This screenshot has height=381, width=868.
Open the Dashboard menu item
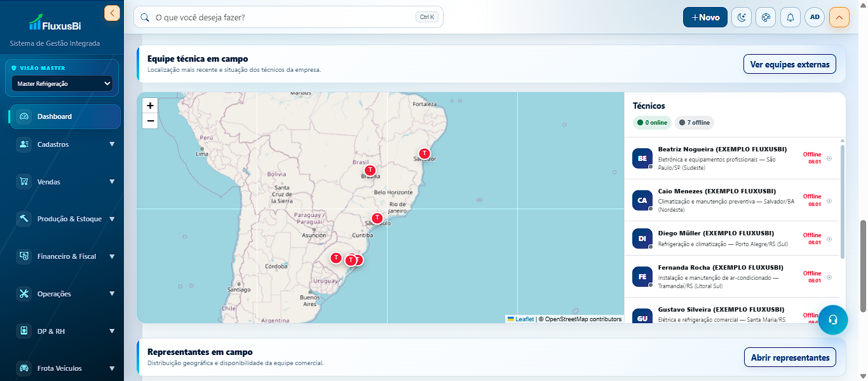point(64,116)
